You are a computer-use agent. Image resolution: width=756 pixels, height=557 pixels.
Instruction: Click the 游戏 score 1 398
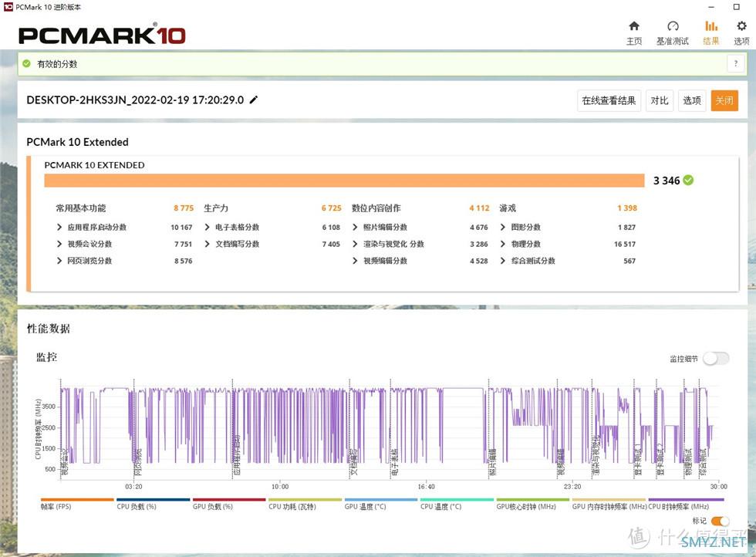point(626,208)
